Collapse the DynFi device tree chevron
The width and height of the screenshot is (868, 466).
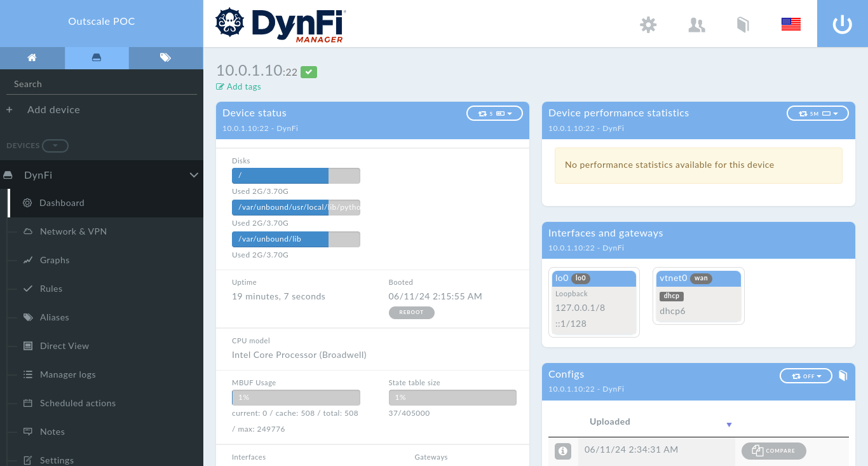tap(194, 175)
